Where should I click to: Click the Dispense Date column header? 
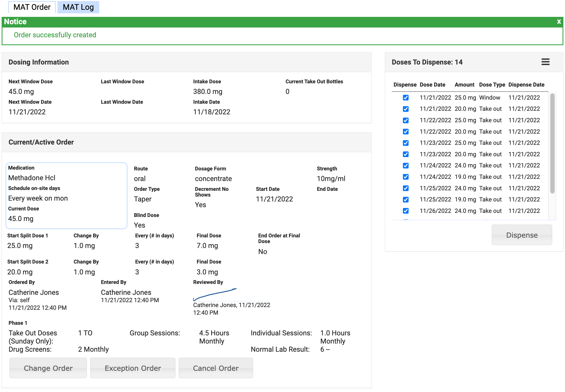[x=526, y=85]
